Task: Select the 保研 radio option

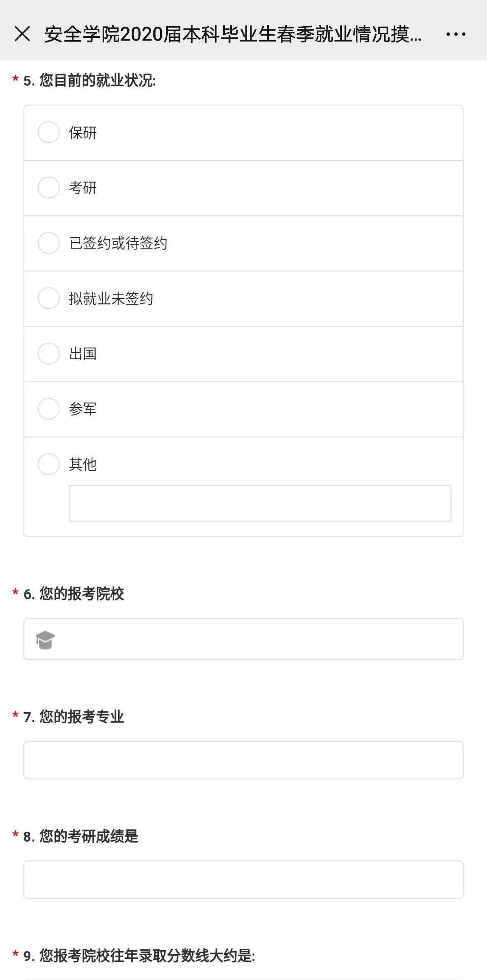Action: [49, 133]
